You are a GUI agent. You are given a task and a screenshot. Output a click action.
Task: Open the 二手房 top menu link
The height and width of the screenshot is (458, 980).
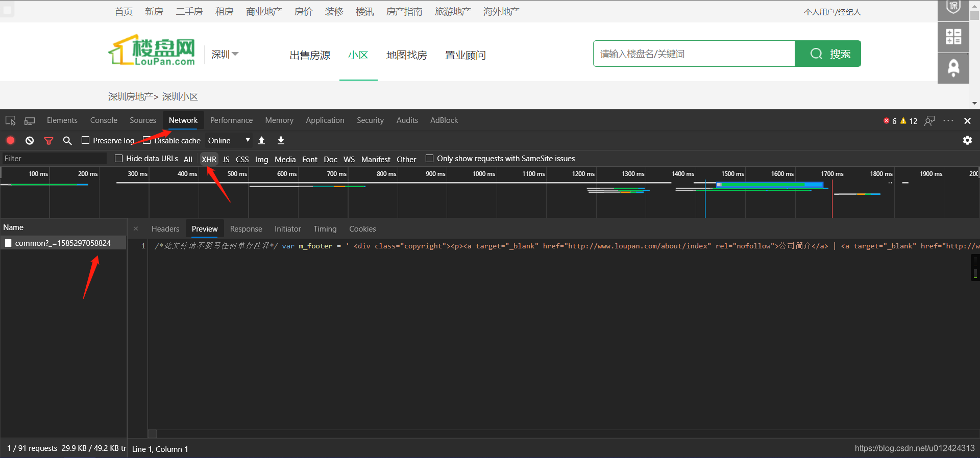click(189, 12)
